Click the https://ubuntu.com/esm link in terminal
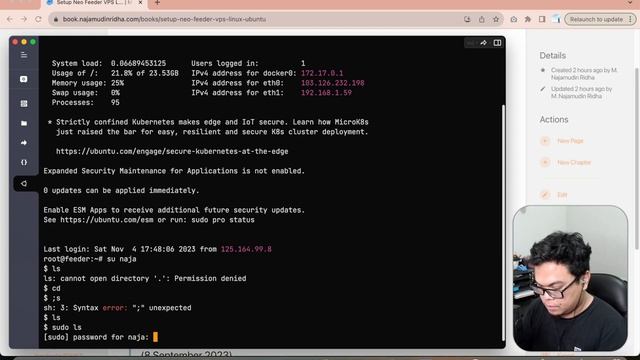 (107, 220)
